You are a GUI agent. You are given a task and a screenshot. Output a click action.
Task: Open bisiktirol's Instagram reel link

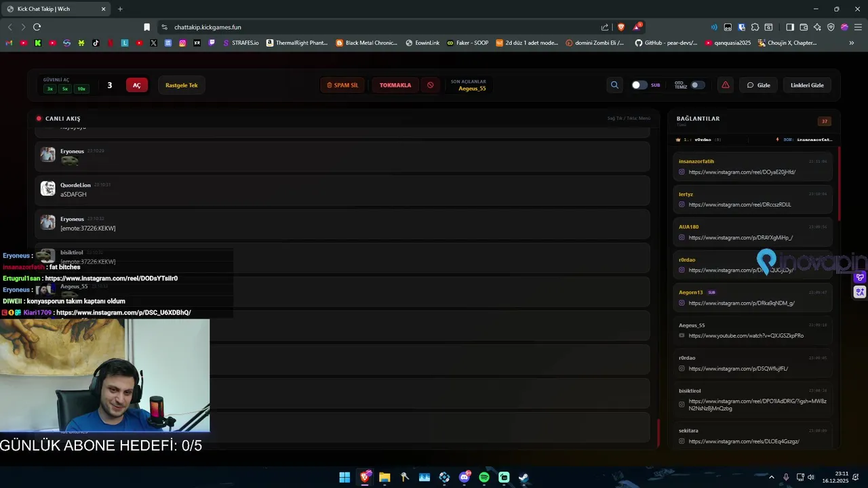point(757,405)
